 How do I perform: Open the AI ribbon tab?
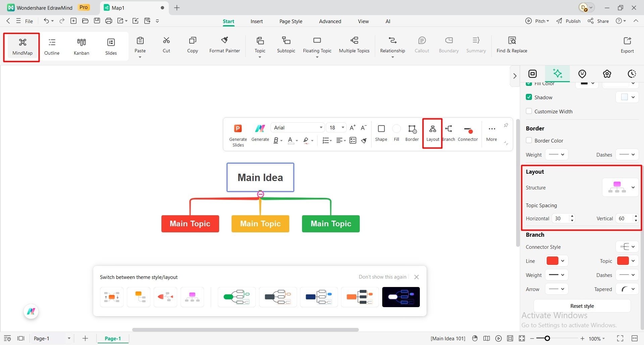coord(388,21)
